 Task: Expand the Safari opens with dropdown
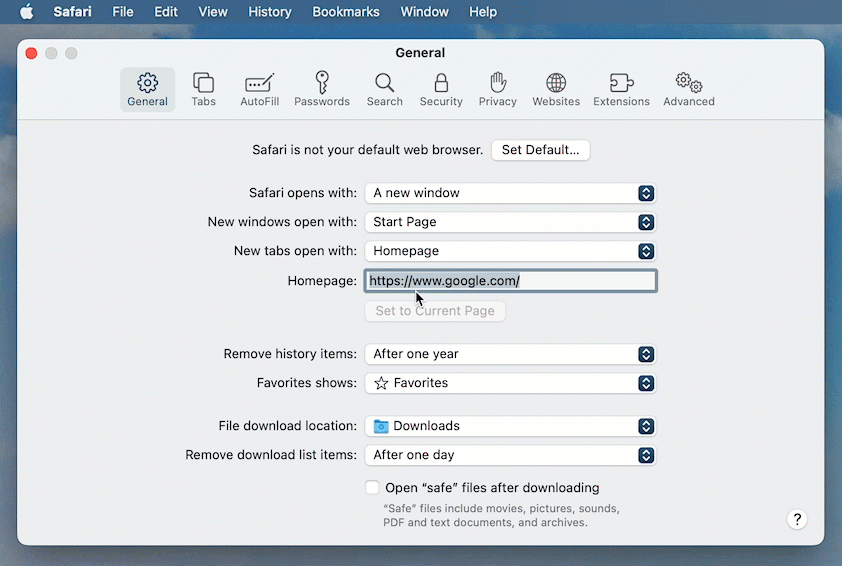pos(510,193)
